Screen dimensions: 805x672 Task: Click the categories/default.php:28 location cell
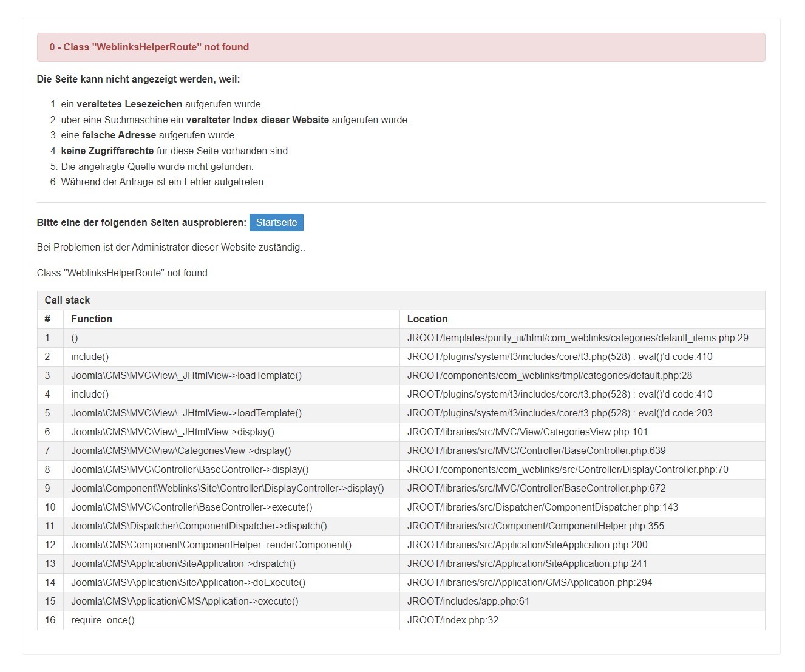[x=549, y=375]
